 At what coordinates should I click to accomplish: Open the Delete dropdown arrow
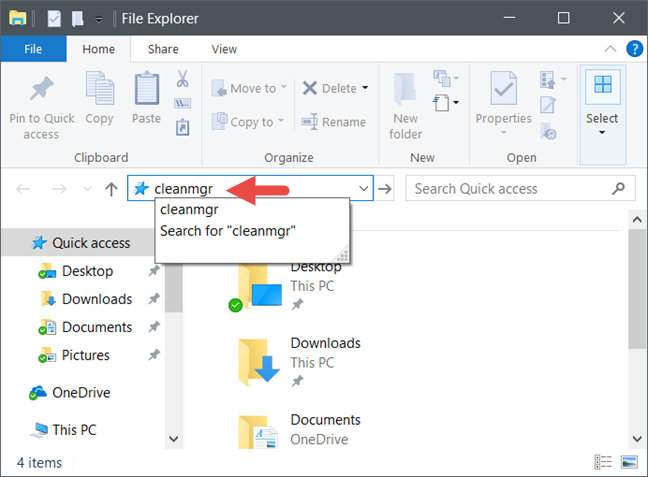point(365,88)
